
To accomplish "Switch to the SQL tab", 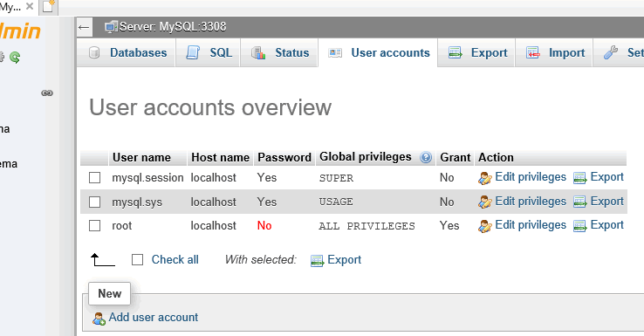I will pos(209,52).
